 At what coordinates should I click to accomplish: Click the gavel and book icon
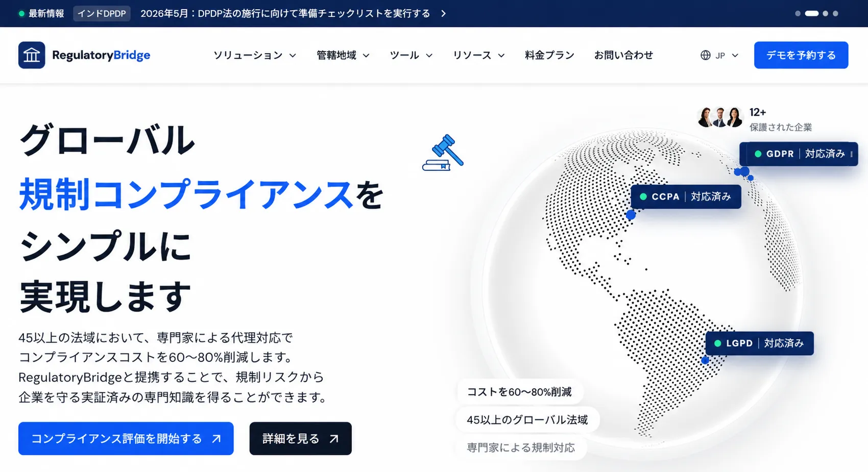(x=443, y=153)
